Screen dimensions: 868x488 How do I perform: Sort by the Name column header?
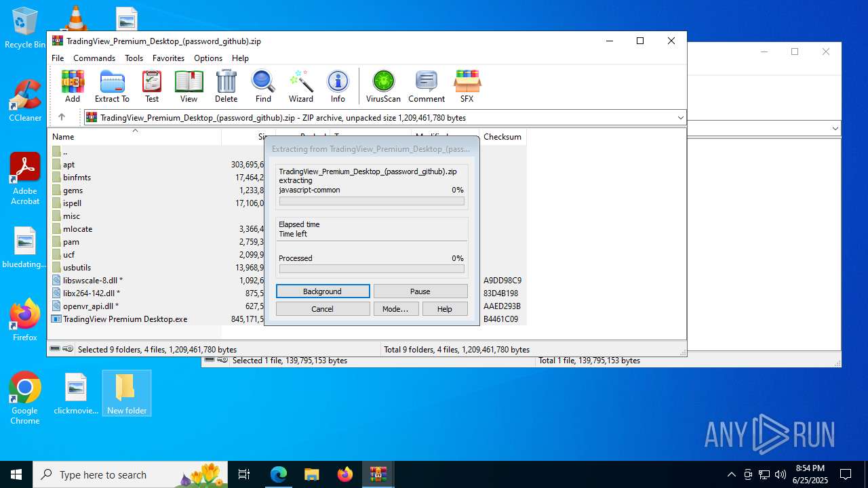click(136, 137)
